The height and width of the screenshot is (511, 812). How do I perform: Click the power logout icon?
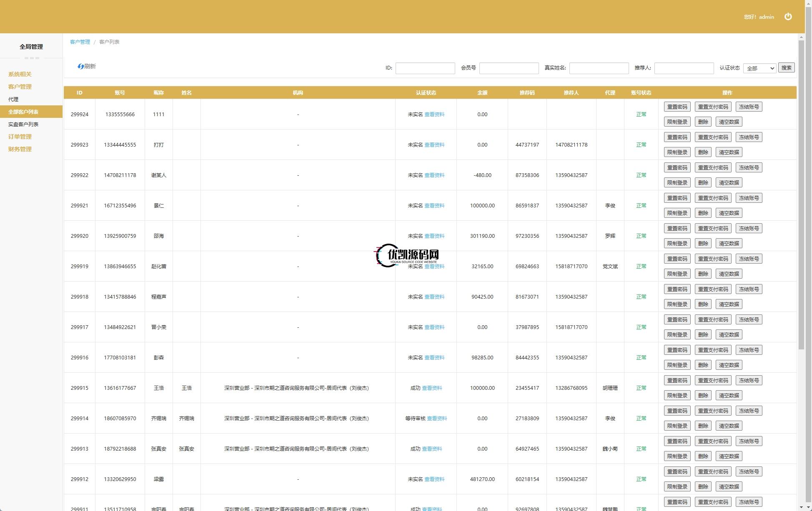[x=788, y=17]
